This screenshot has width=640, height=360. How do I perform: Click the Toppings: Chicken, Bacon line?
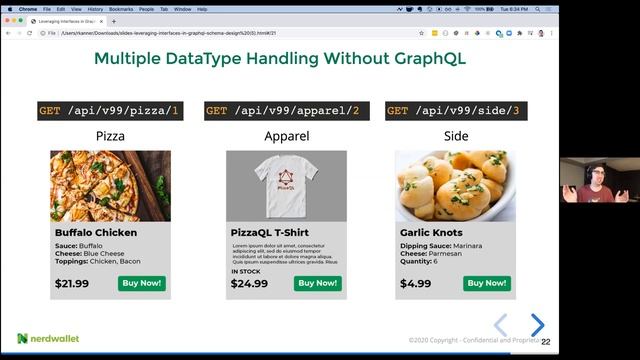tap(98, 261)
